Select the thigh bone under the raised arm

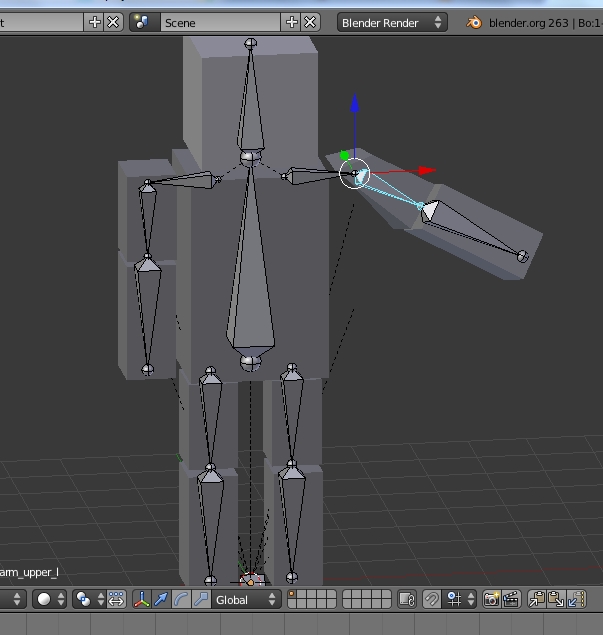click(x=292, y=405)
